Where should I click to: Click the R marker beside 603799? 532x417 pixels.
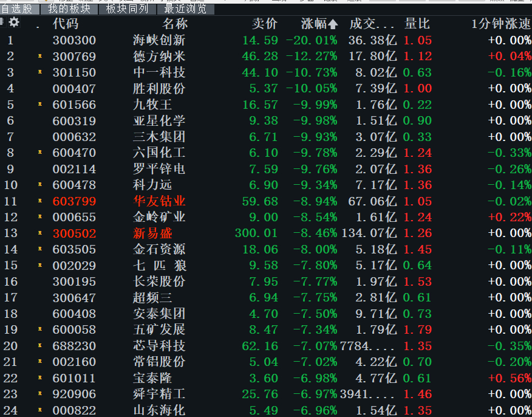39,201
